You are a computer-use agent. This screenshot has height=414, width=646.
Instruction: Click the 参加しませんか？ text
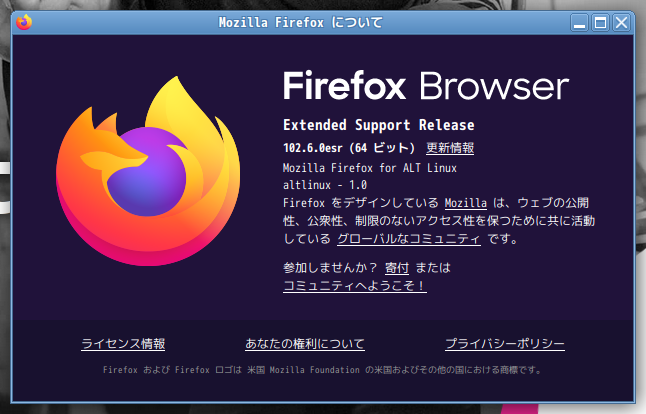click(330, 268)
